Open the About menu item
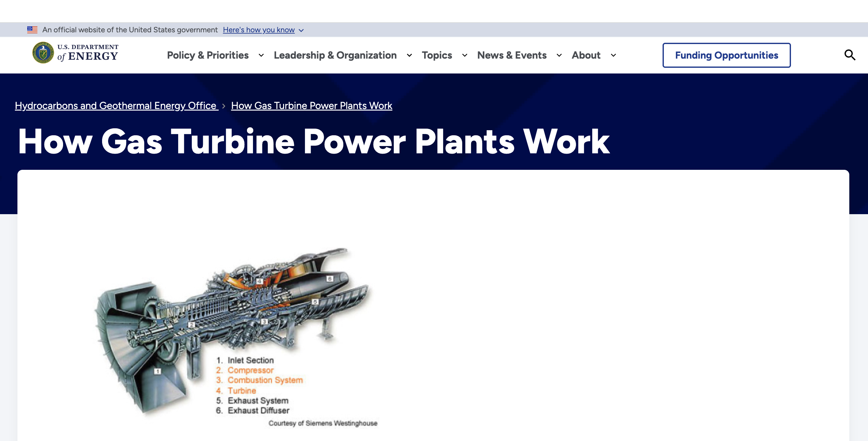 [586, 55]
